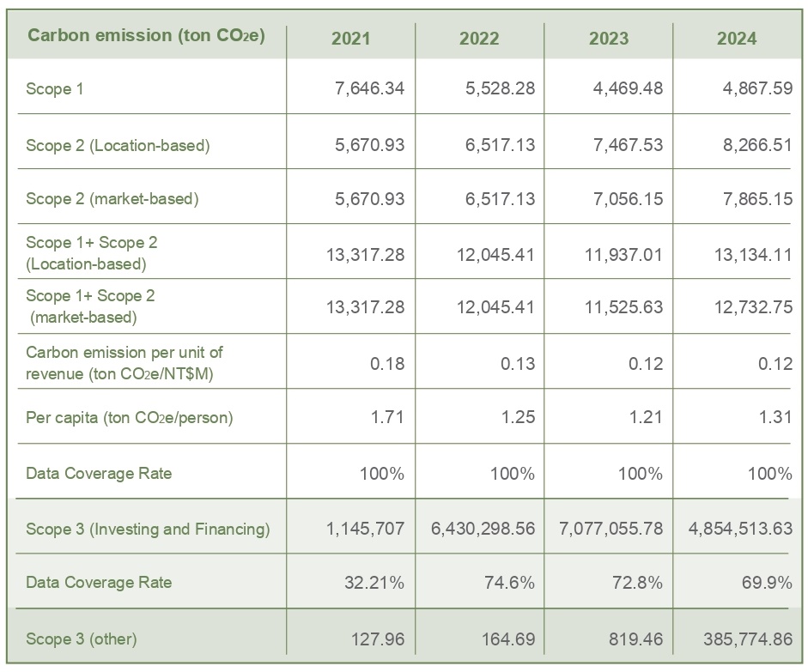
Task: Click the Per capita row label
Action: tap(130, 418)
